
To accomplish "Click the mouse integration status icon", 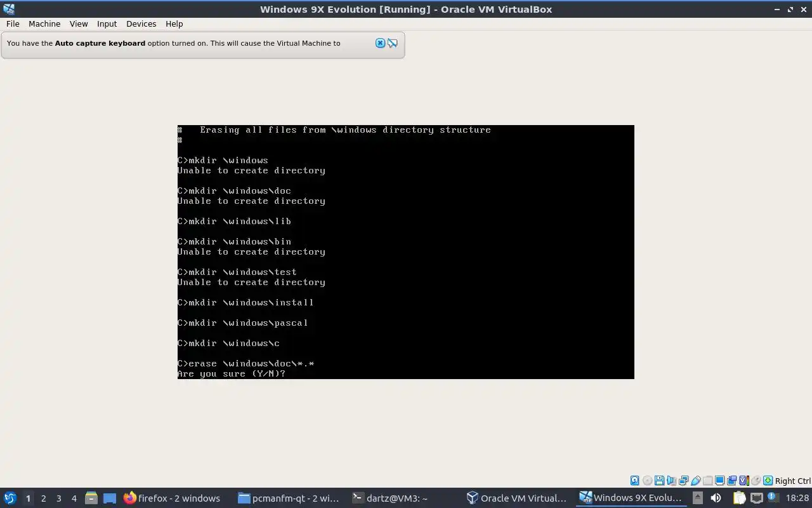I will coord(756,481).
